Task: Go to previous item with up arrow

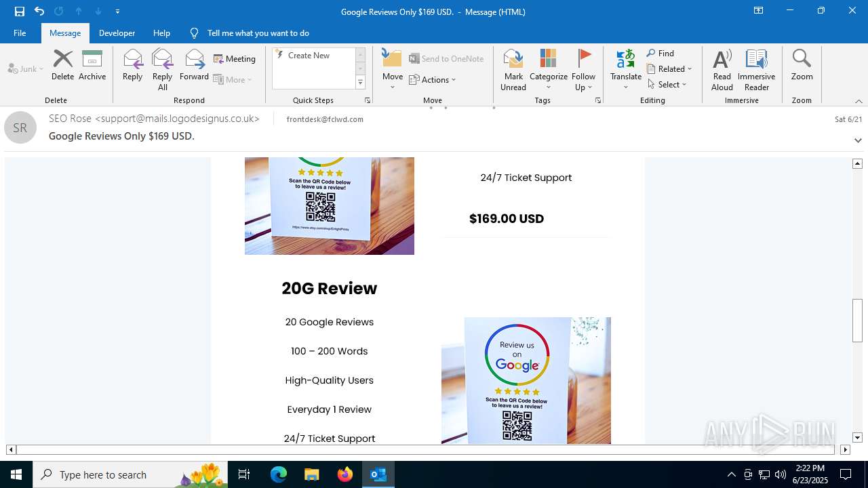Action: [79, 12]
